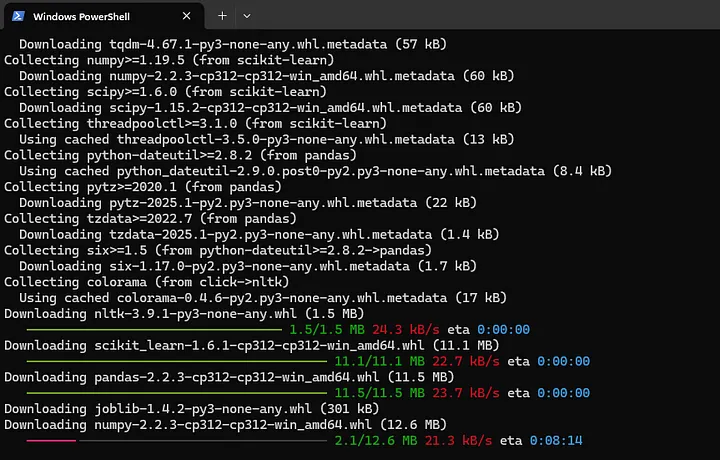Click the scikit_learn download progress bar
The image size is (720, 460).
tap(177, 361)
